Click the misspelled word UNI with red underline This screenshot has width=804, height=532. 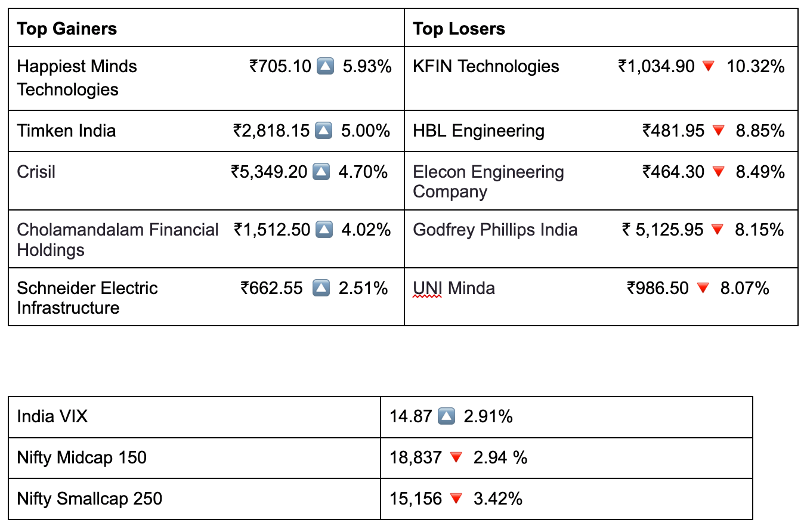[x=427, y=289]
